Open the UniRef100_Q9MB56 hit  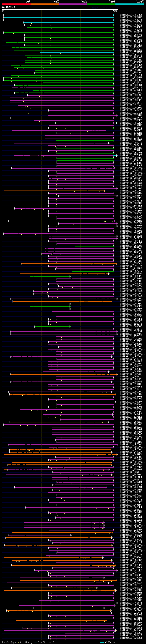tap(131, 22)
